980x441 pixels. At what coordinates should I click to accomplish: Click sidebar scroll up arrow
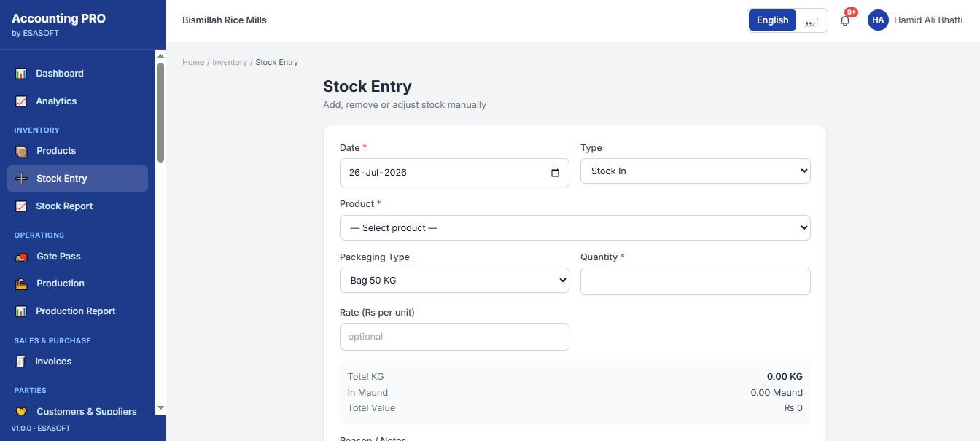click(160, 55)
